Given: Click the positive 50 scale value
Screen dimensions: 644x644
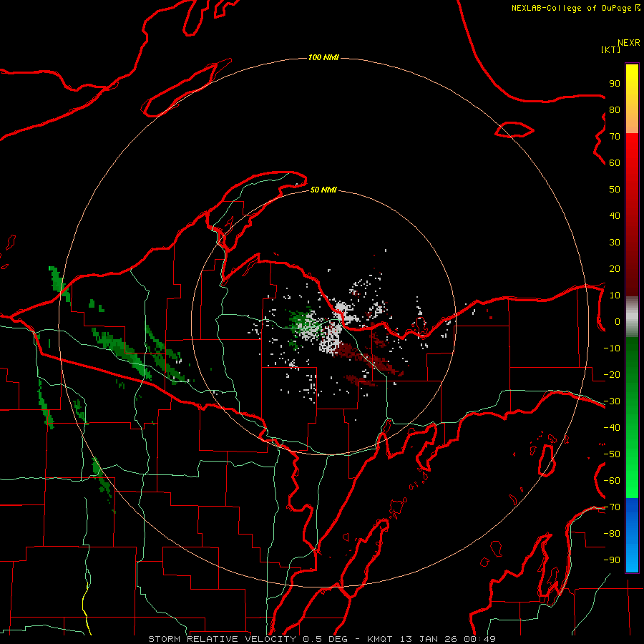Looking at the screenshot, I should click(x=615, y=190).
